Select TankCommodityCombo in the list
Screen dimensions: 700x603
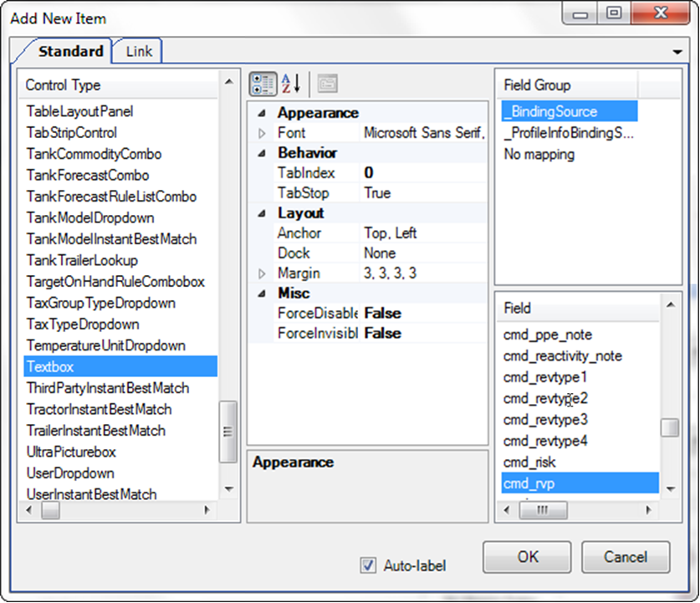click(x=94, y=154)
